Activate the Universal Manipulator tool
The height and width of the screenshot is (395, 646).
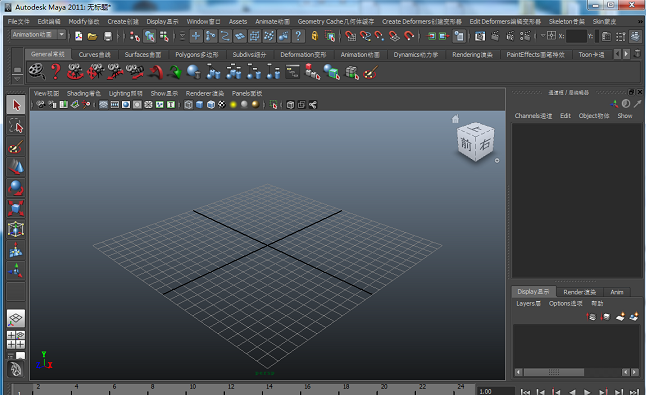coord(16,229)
